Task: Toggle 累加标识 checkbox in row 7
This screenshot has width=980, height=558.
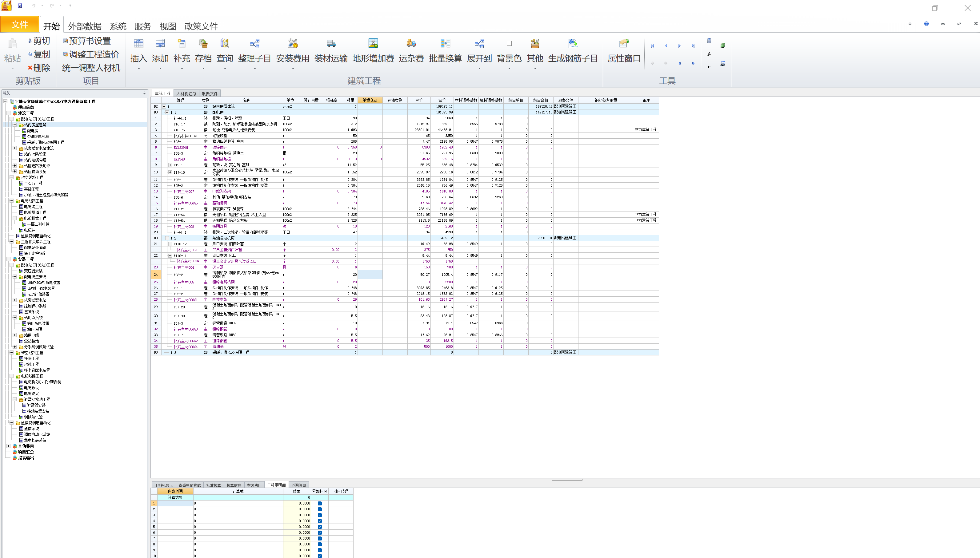Action: point(319,538)
